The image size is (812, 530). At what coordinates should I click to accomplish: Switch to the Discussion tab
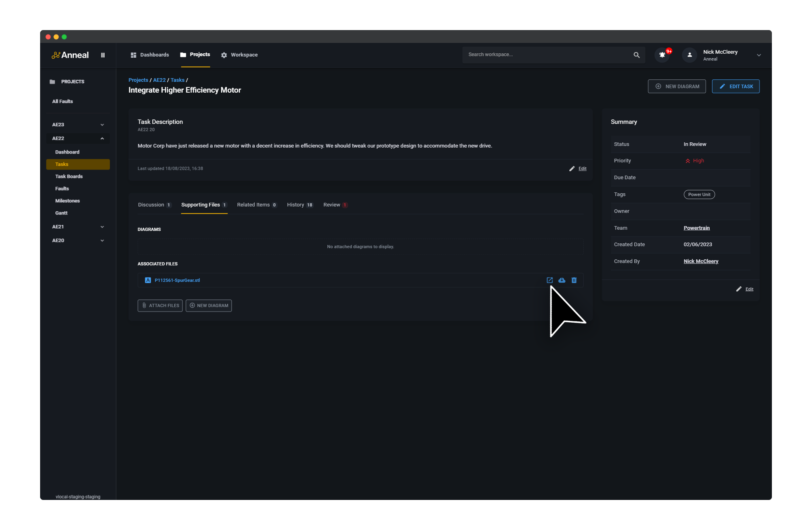151,204
